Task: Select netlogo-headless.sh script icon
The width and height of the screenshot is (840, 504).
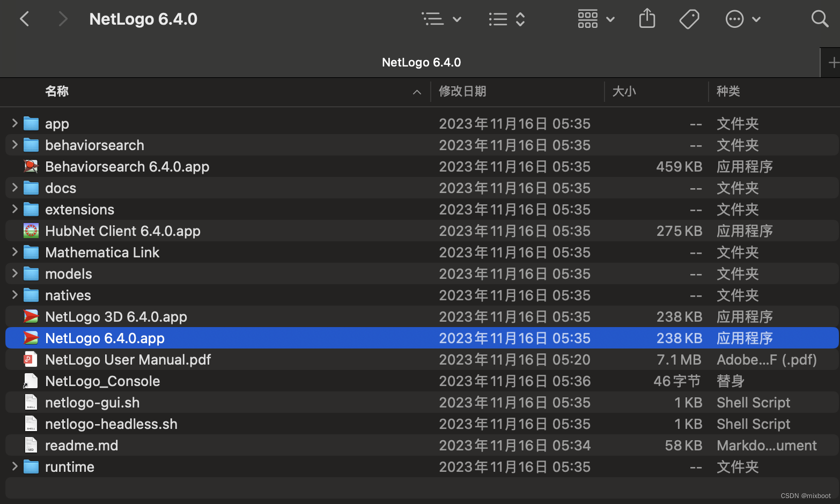Action: click(31, 424)
